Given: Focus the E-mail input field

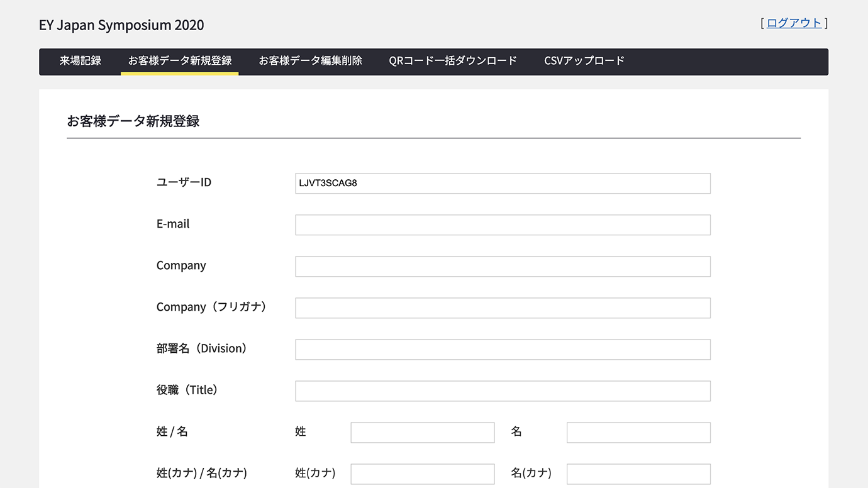Looking at the screenshot, I should [503, 225].
